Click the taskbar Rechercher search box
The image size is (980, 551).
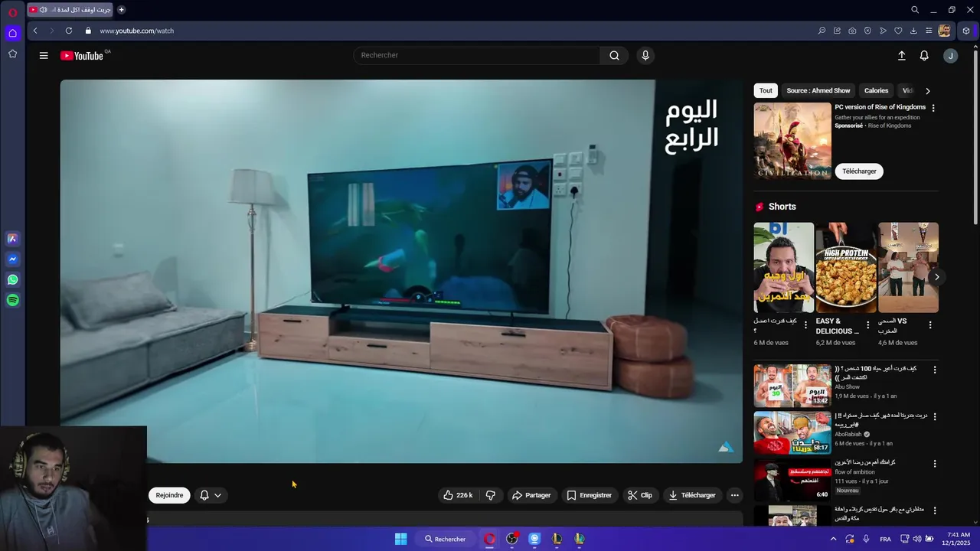[x=445, y=539]
